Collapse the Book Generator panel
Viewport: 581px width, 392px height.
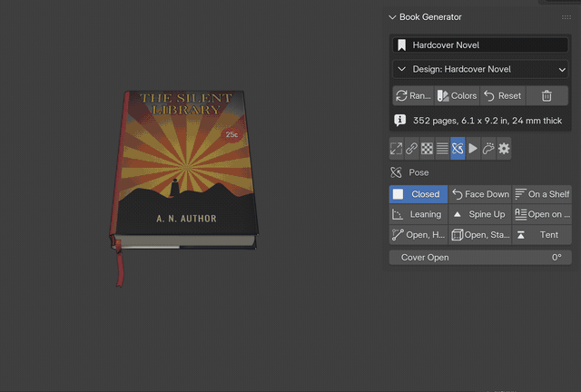click(392, 17)
